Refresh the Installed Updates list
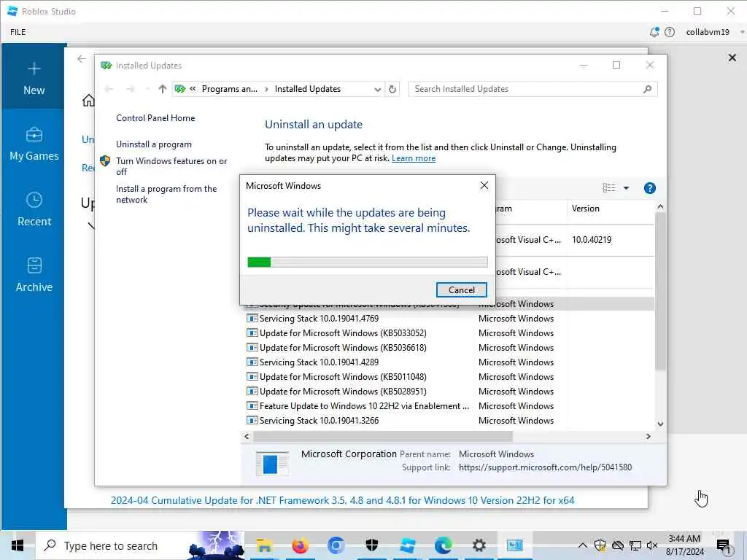Viewport: 747px width, 560px height. (x=392, y=89)
